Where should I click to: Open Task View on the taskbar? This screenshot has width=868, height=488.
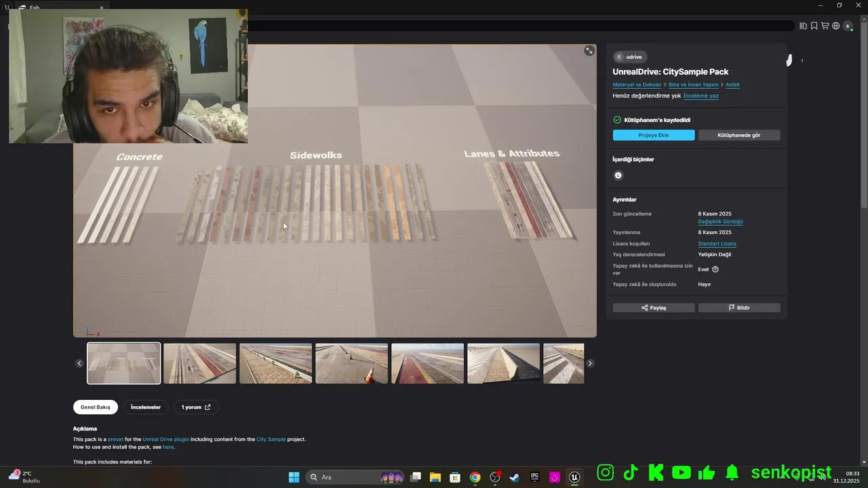416,477
